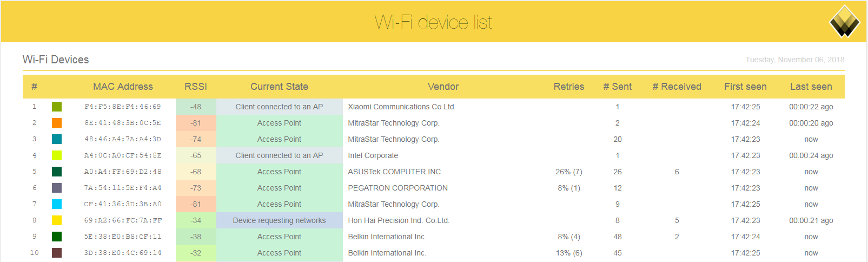Click Client connected state for Intel row
Screen dimensions: 868x262
coord(280,155)
